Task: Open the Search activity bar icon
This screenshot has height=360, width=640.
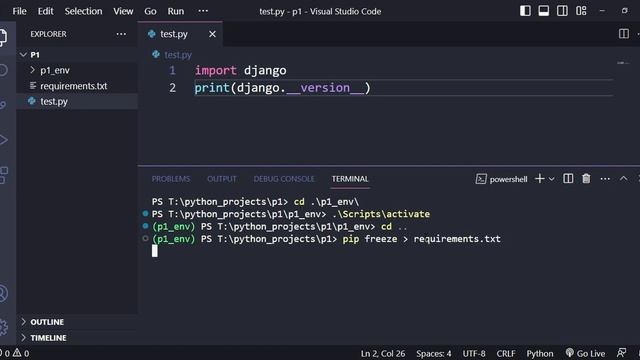Action: click(x=3, y=70)
